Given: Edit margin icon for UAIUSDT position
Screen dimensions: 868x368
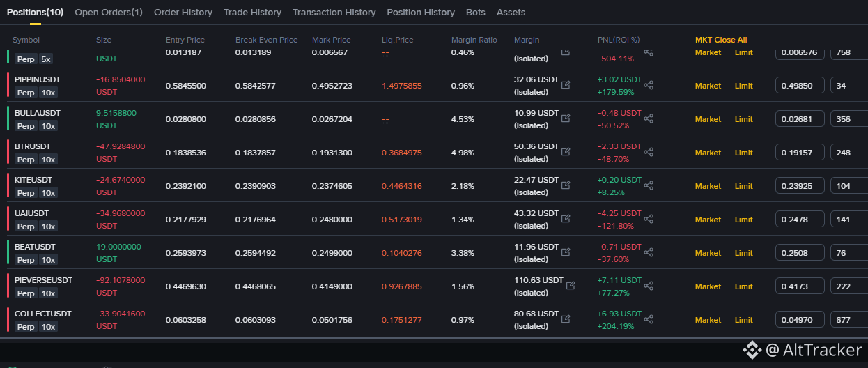Looking at the screenshot, I should (x=566, y=219).
